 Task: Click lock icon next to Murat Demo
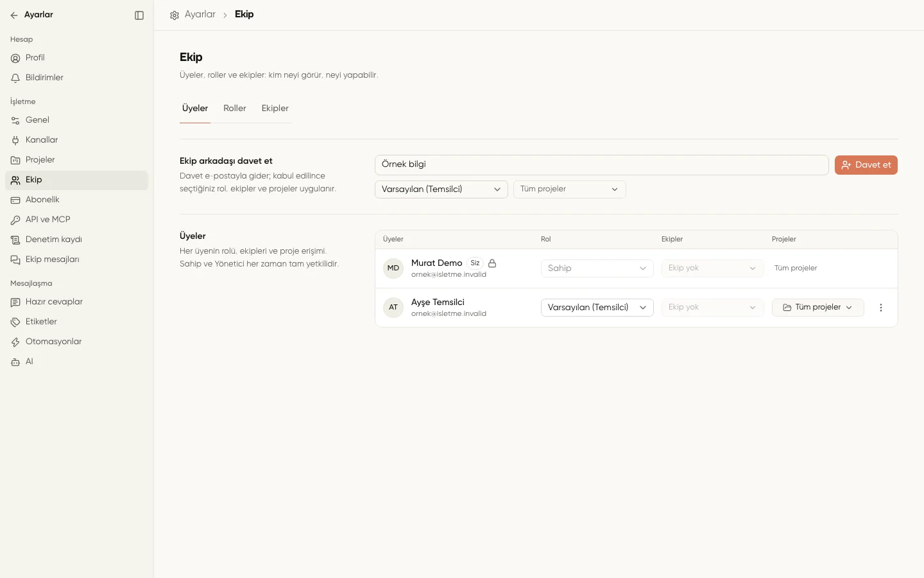point(492,263)
